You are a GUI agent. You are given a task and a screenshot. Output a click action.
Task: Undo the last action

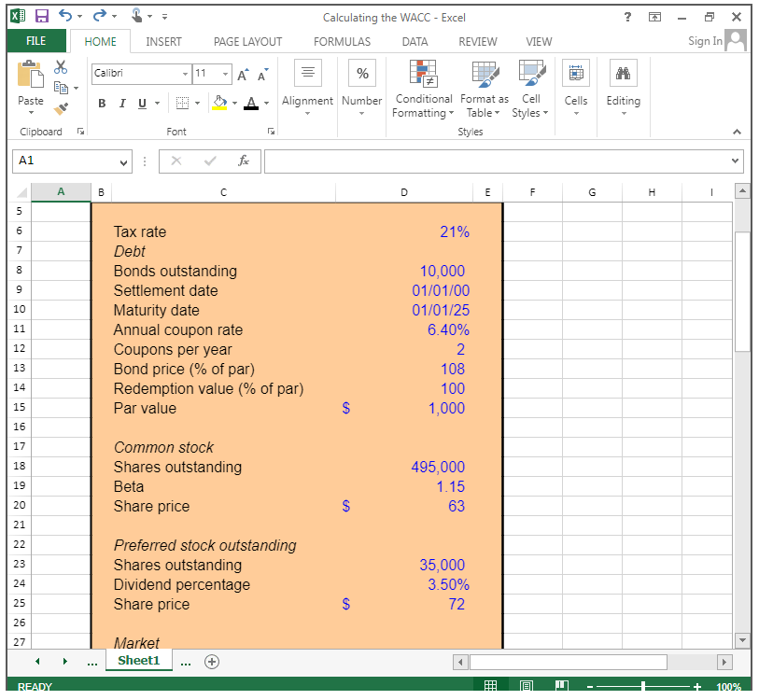65,16
